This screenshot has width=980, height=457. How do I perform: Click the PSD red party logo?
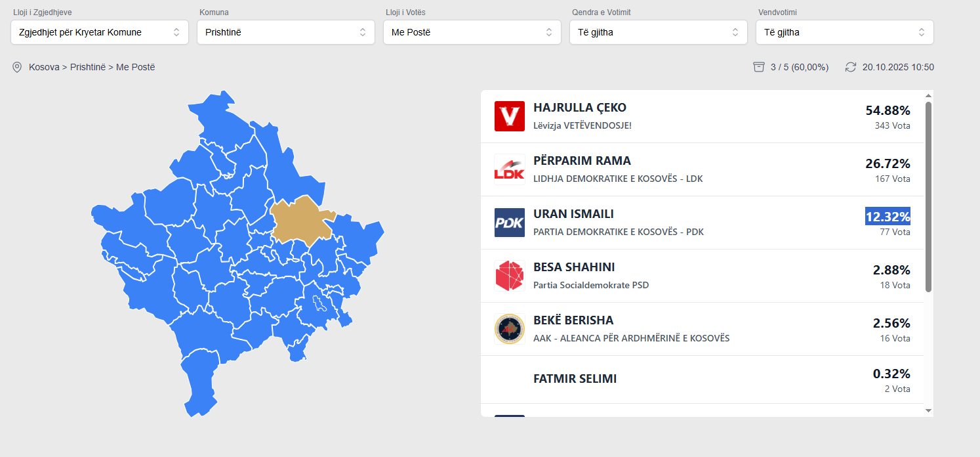(509, 276)
